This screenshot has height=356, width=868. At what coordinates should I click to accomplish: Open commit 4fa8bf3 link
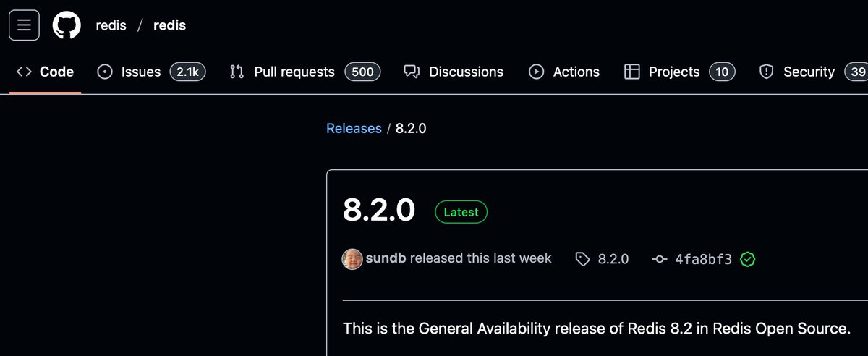692,259
